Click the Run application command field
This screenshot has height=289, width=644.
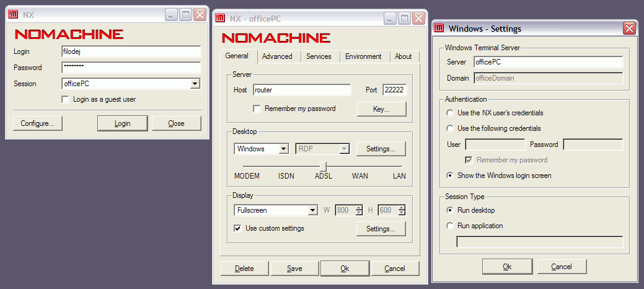(x=540, y=242)
